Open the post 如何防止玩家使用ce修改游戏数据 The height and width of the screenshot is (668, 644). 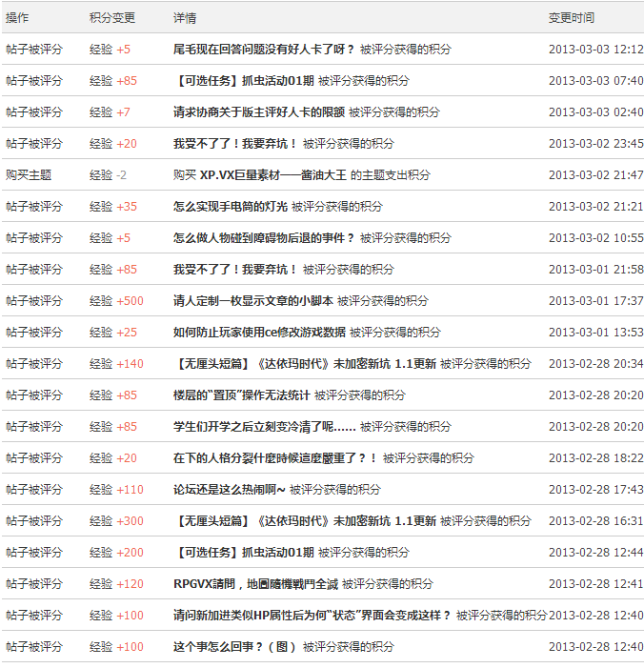click(x=259, y=333)
